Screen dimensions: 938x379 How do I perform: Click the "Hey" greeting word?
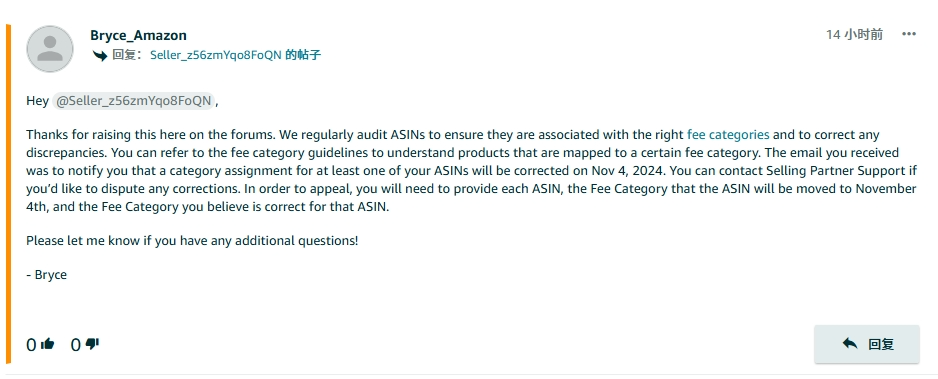pos(37,101)
